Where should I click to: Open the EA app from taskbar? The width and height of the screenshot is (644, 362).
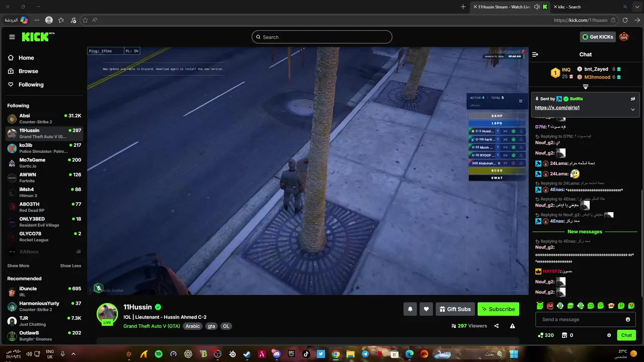coord(424,354)
